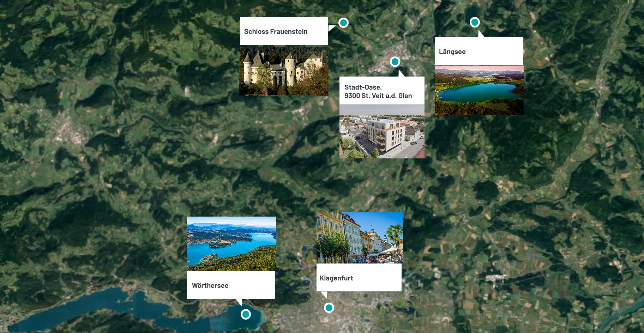The image size is (644, 333).
Task: Open the Klagenfurt street scene photo
Action: 360,237
